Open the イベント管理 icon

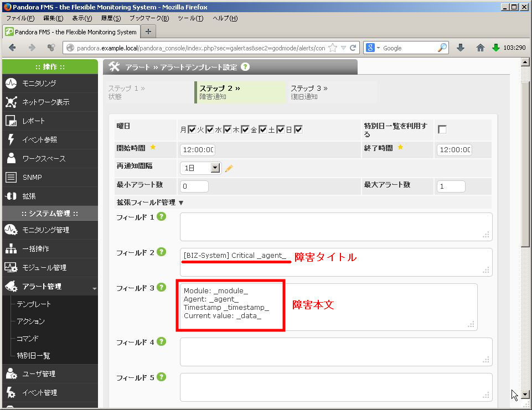pos(11,392)
